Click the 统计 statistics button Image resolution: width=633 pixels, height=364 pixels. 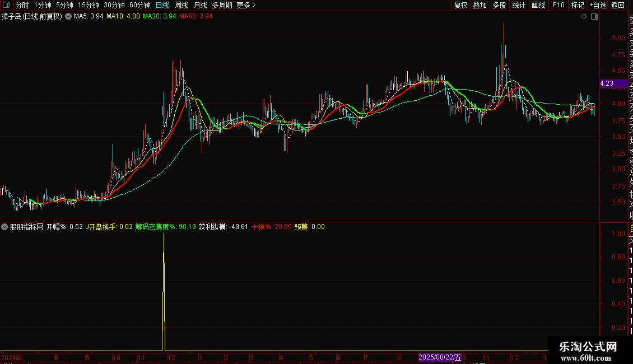pos(519,5)
